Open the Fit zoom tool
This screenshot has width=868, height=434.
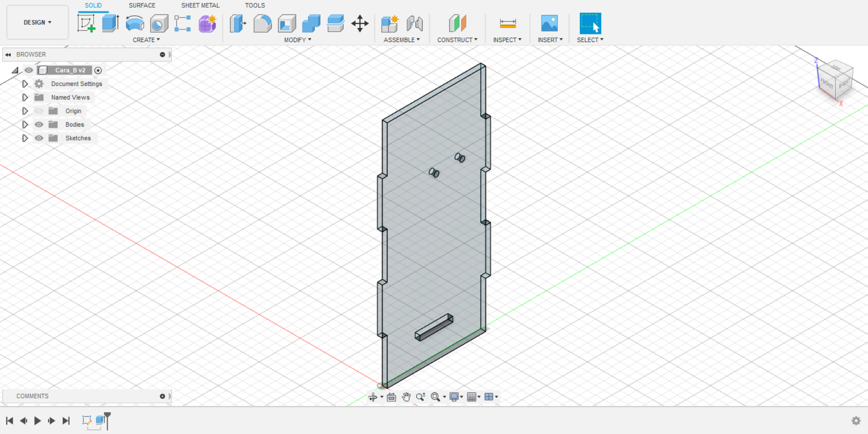[x=436, y=397]
